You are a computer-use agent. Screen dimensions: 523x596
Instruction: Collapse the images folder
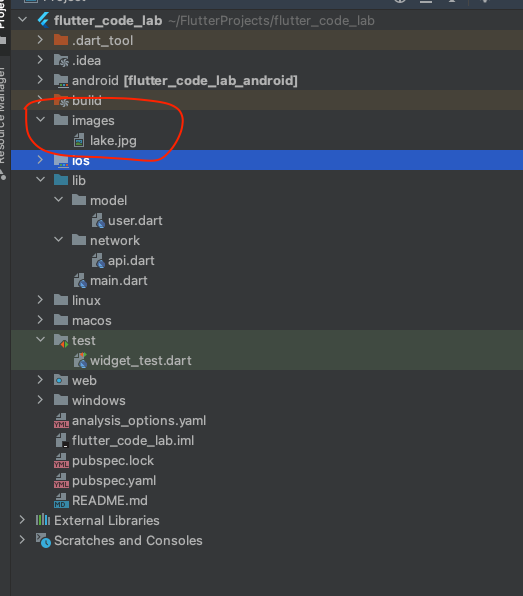coord(40,120)
